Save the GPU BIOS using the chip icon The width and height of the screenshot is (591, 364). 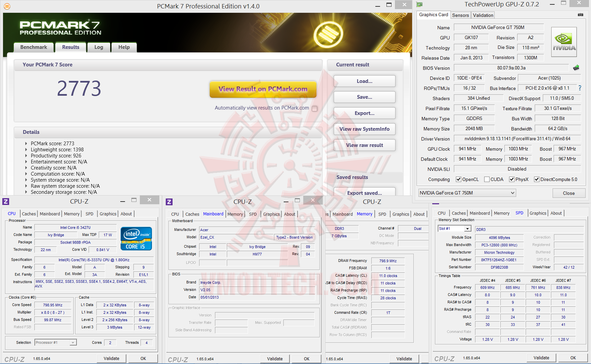pos(576,68)
